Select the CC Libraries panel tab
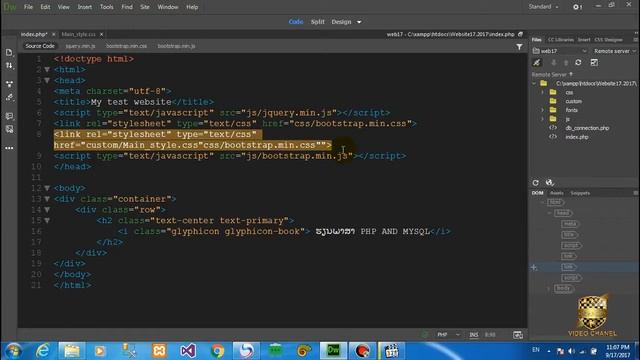The width and height of the screenshot is (640, 360). click(560, 40)
